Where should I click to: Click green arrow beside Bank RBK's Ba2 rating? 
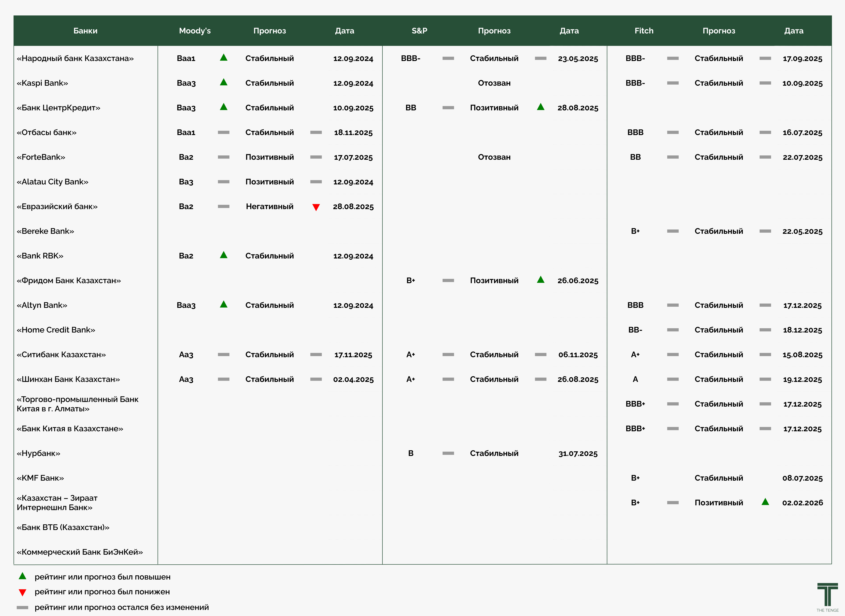click(224, 255)
